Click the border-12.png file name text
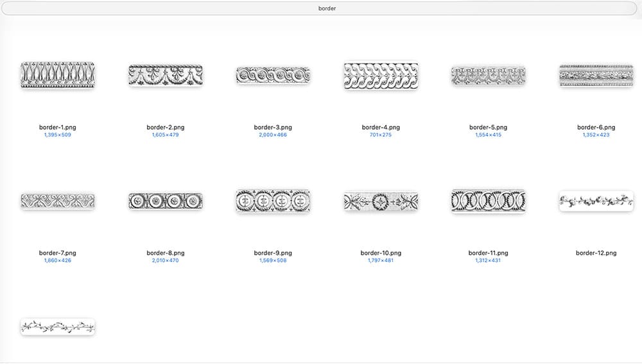The image size is (642, 364). 596,253
